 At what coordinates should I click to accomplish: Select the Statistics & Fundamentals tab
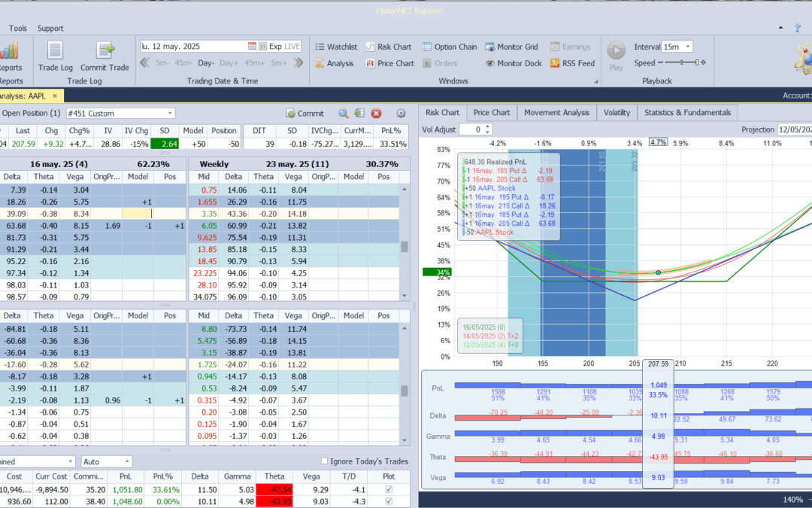tap(687, 112)
